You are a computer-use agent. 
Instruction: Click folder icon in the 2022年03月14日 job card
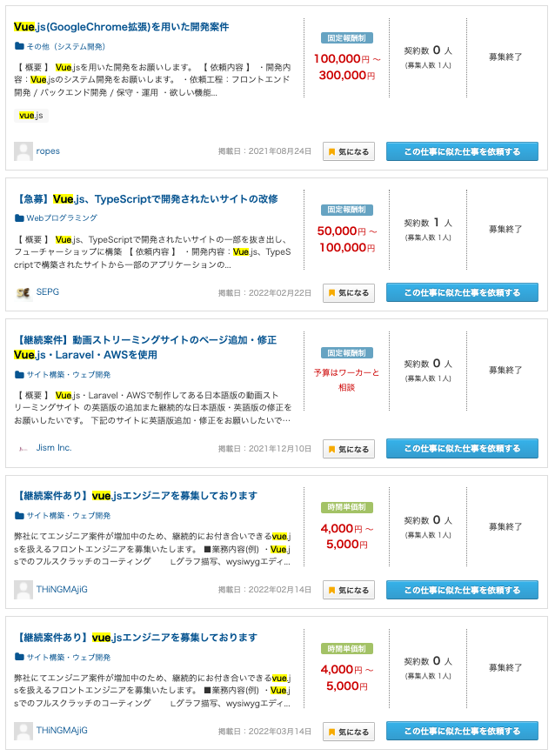pyautogui.click(x=19, y=657)
